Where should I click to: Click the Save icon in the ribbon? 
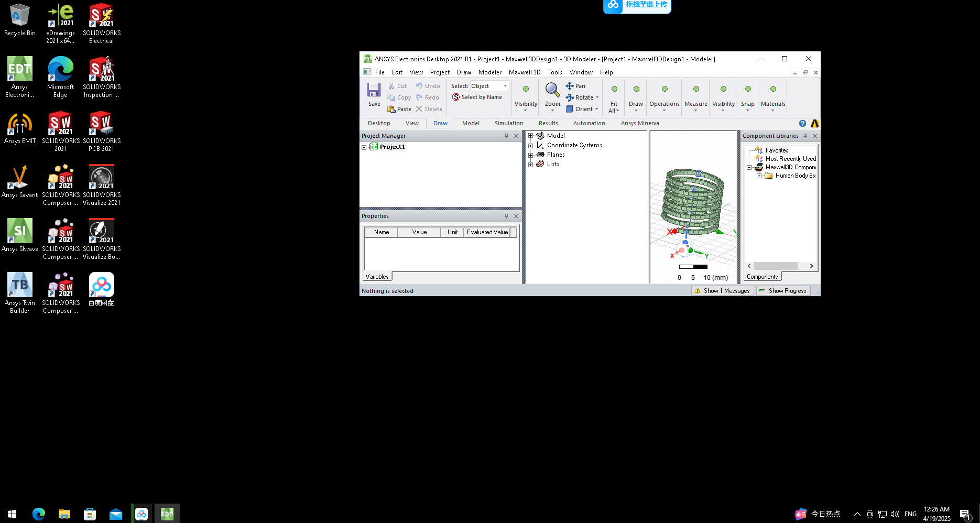click(374, 90)
